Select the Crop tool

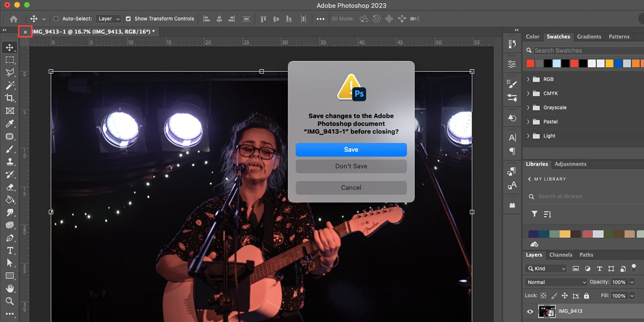point(10,98)
